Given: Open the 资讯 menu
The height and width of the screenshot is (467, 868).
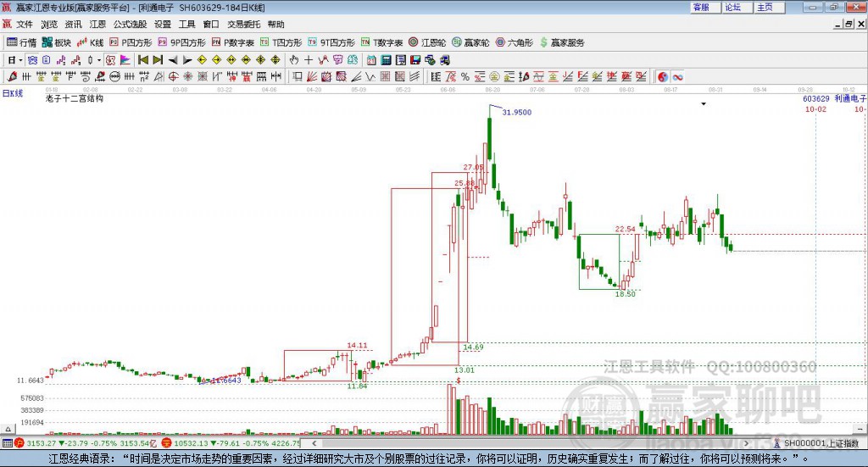Looking at the screenshot, I should coord(73,25).
